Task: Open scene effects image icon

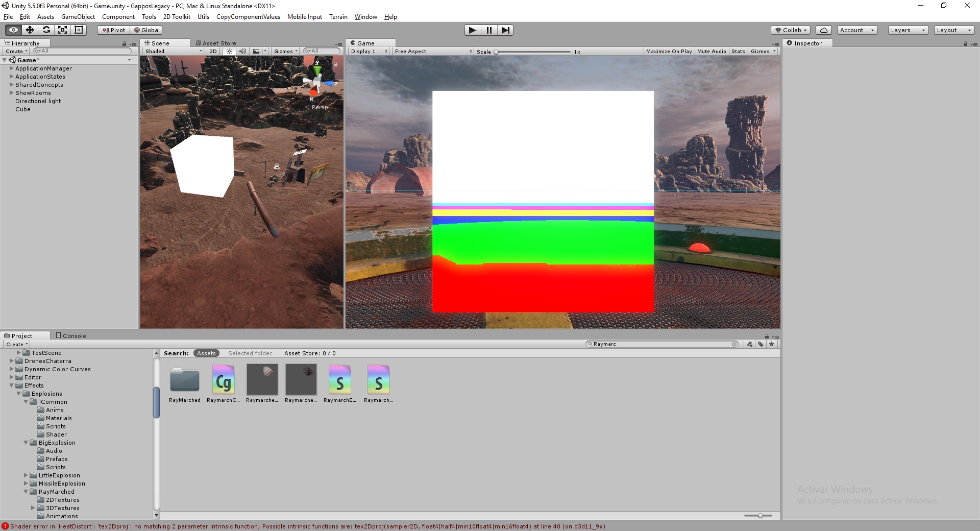Action: [256, 51]
